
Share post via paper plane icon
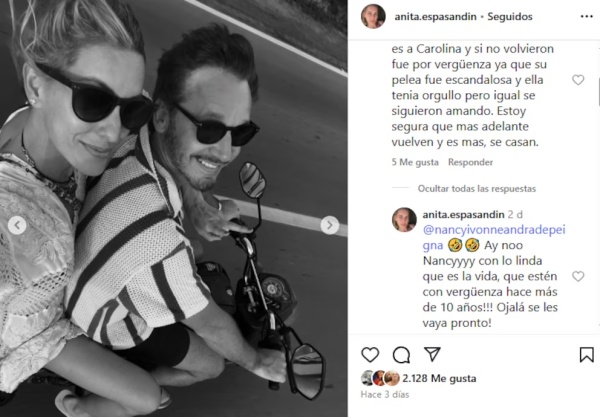point(432,354)
